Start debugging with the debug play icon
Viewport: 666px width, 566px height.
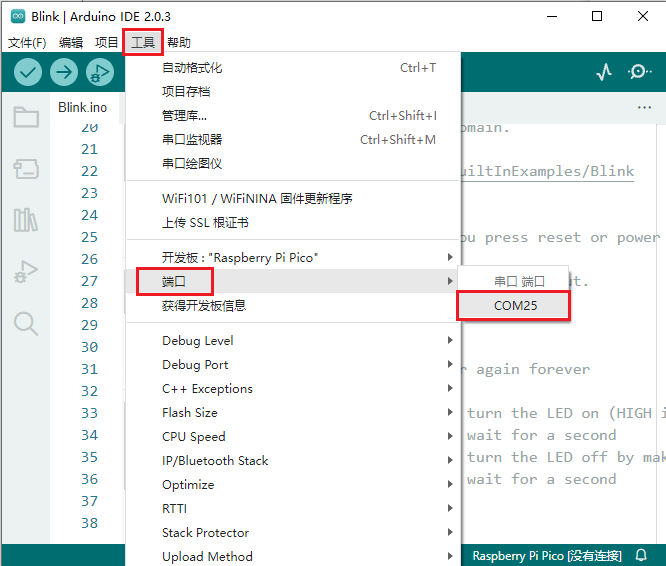click(x=100, y=72)
